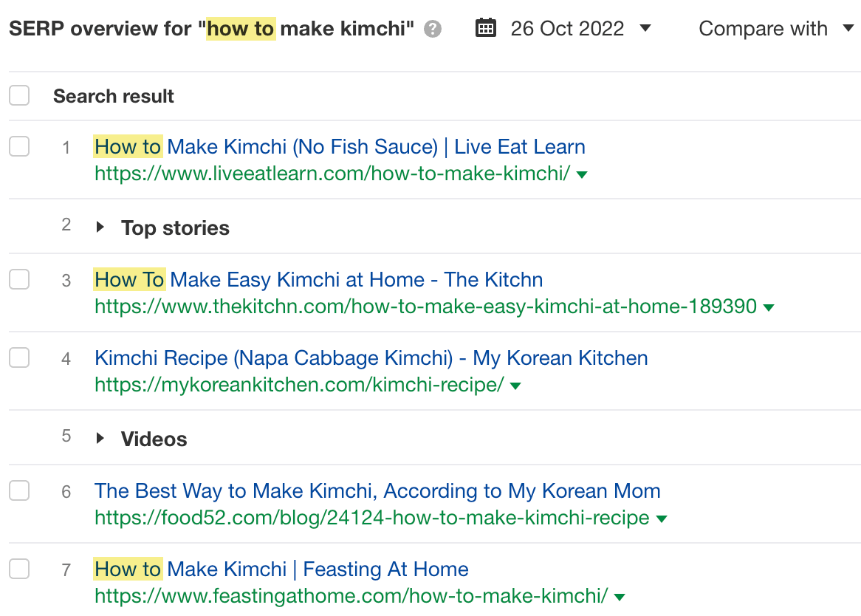Expand the Videos section

[x=100, y=438]
